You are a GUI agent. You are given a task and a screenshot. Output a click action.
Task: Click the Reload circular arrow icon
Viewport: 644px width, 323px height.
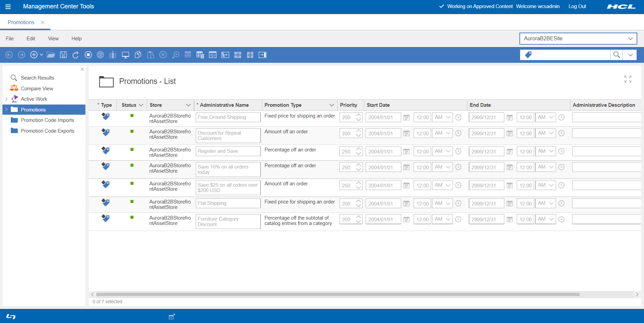coord(76,55)
